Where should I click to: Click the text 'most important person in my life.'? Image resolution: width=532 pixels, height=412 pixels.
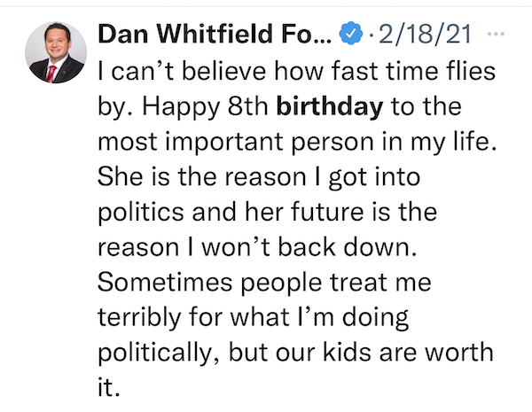point(297,142)
